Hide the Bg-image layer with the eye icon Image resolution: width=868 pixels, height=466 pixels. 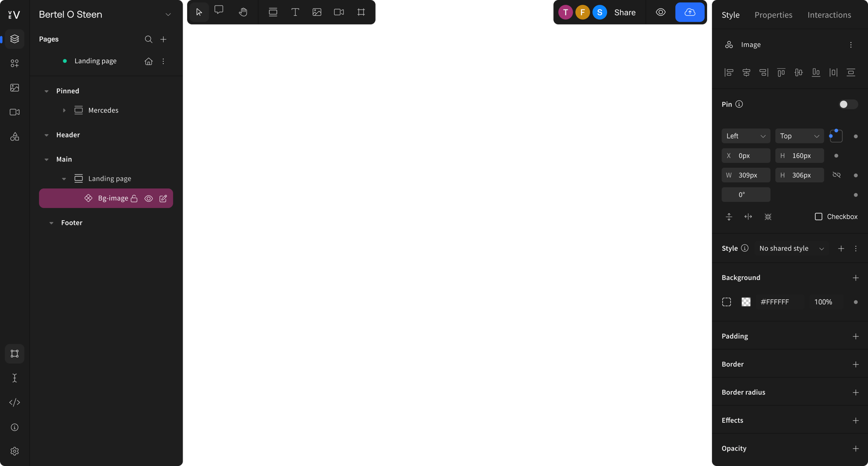pyautogui.click(x=149, y=198)
